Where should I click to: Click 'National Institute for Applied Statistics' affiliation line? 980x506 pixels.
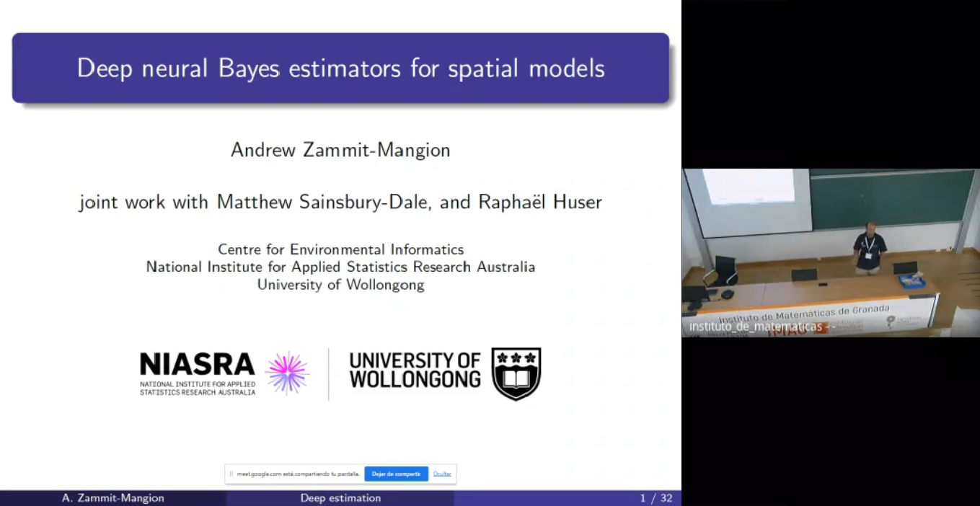click(340, 267)
